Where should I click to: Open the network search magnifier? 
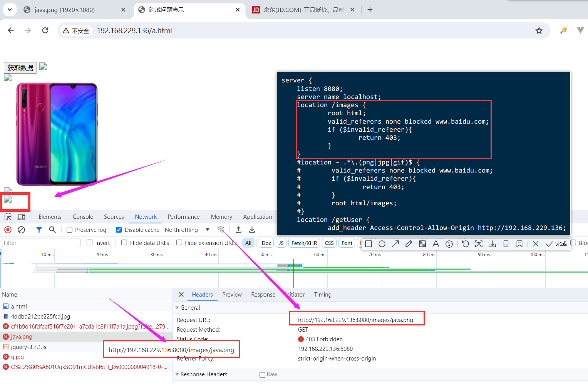[x=52, y=230]
